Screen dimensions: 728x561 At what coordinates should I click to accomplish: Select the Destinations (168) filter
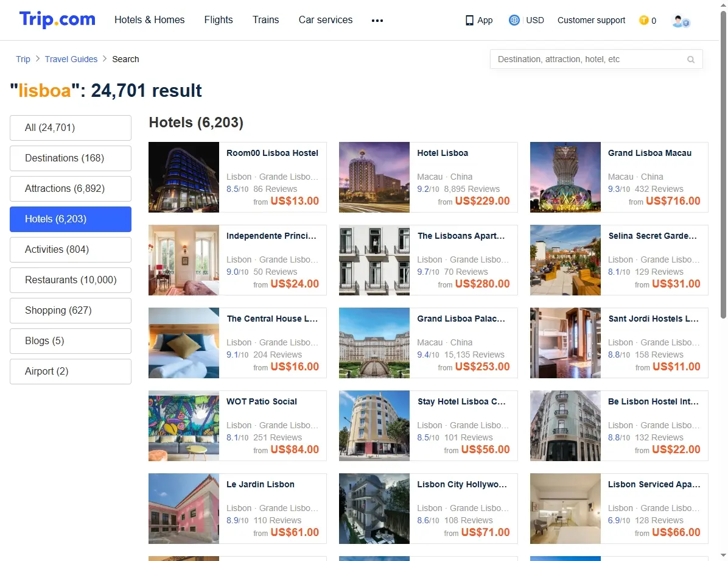[x=71, y=158]
